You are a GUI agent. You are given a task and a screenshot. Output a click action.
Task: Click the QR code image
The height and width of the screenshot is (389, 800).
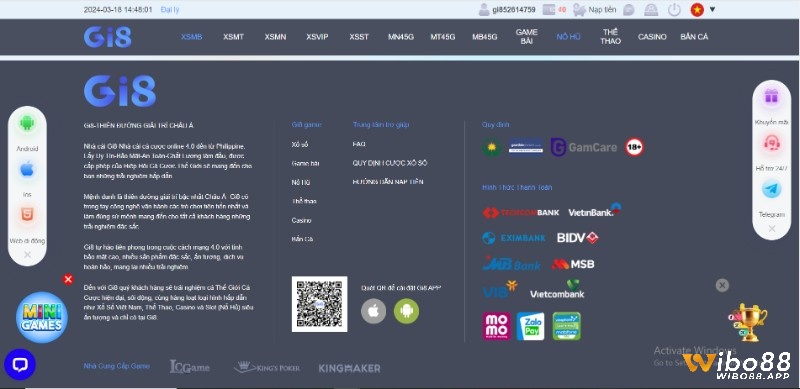point(319,304)
